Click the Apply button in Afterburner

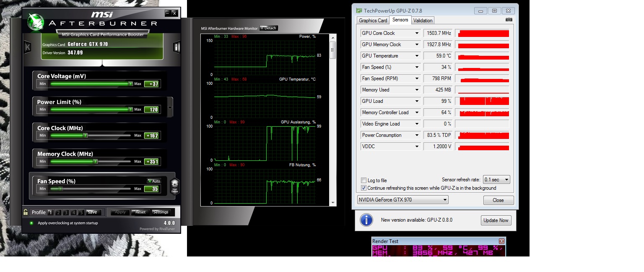click(120, 212)
